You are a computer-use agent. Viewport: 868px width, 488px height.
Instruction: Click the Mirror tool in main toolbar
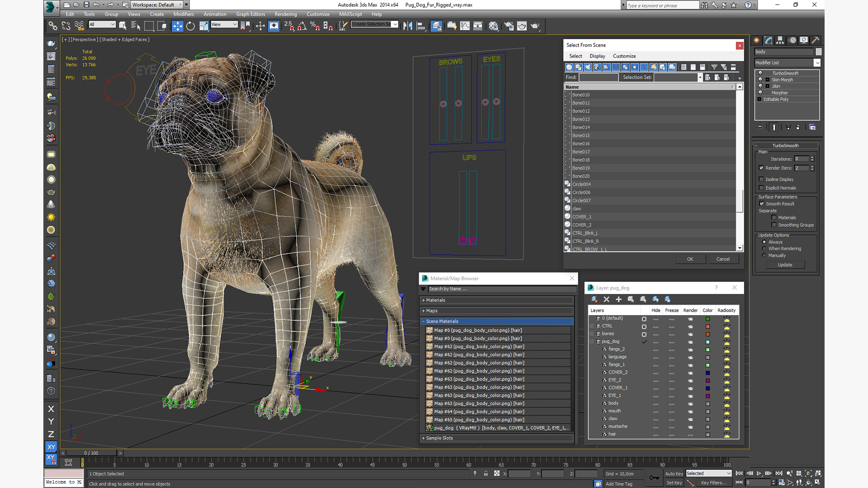click(408, 26)
